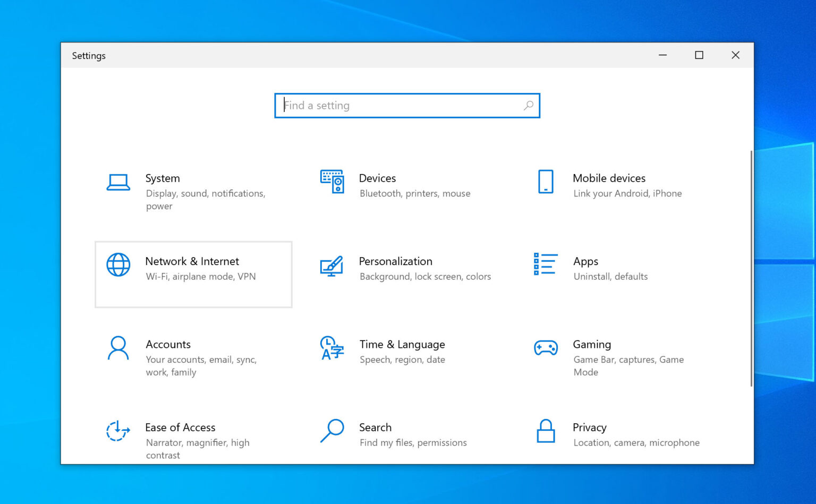Open Accounts via the person icon

point(118,348)
